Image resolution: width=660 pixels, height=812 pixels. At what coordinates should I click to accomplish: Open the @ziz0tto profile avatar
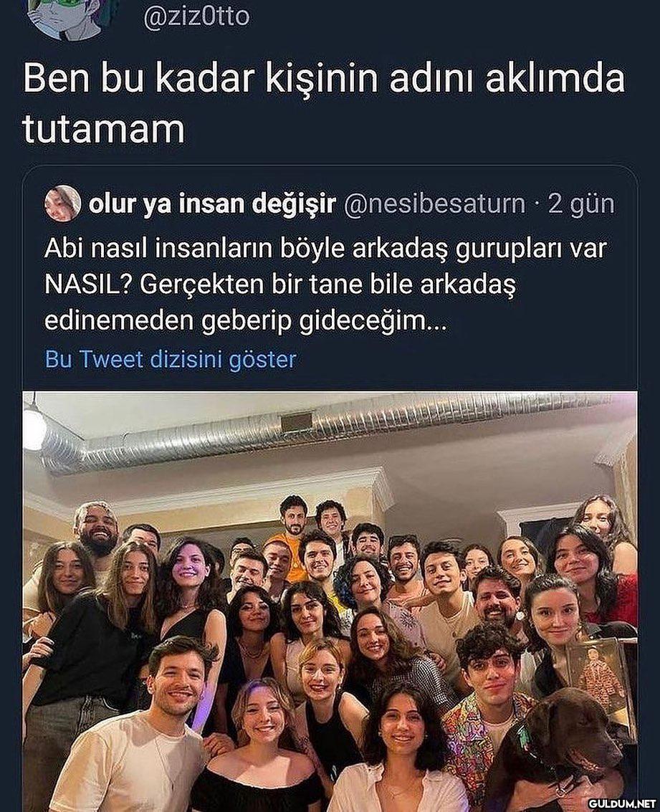point(72,16)
